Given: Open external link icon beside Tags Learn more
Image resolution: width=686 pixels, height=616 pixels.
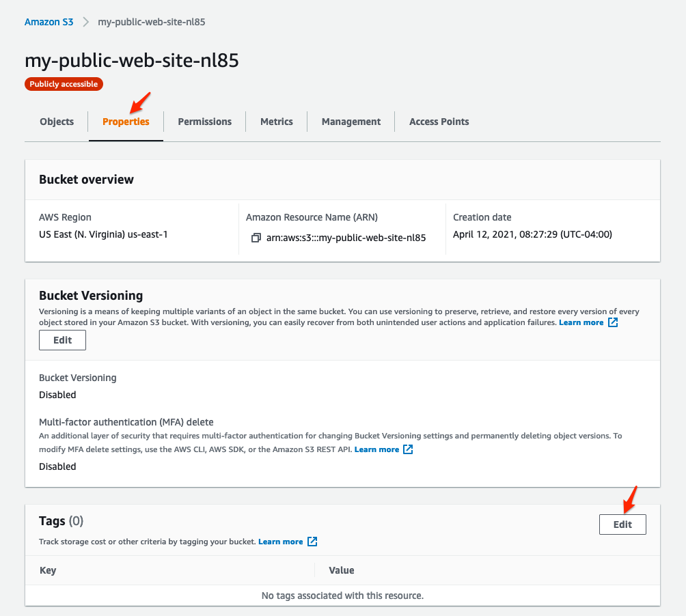Looking at the screenshot, I should click(312, 542).
